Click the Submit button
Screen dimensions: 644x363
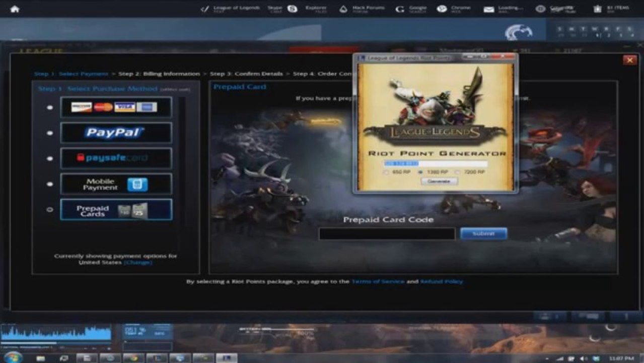(x=483, y=234)
